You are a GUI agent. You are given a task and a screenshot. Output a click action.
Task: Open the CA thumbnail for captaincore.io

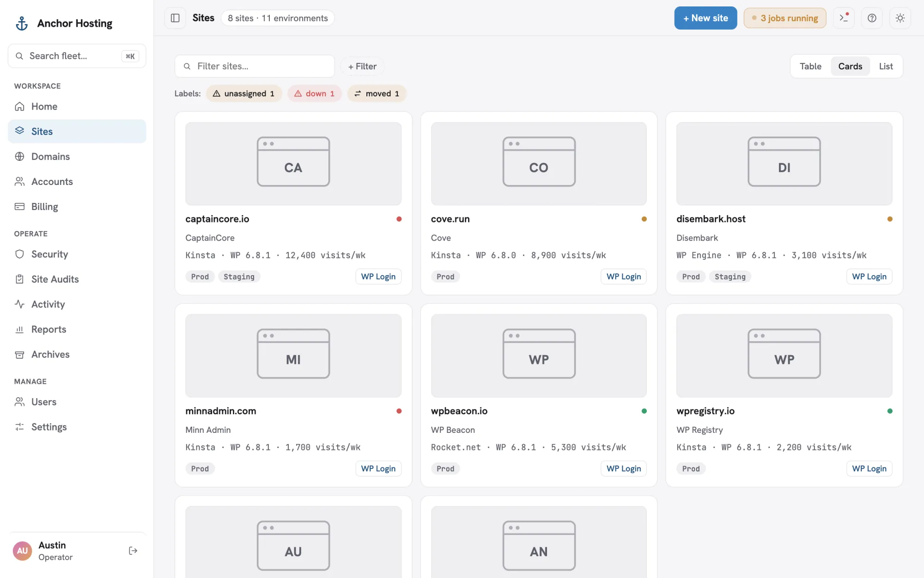293,164
